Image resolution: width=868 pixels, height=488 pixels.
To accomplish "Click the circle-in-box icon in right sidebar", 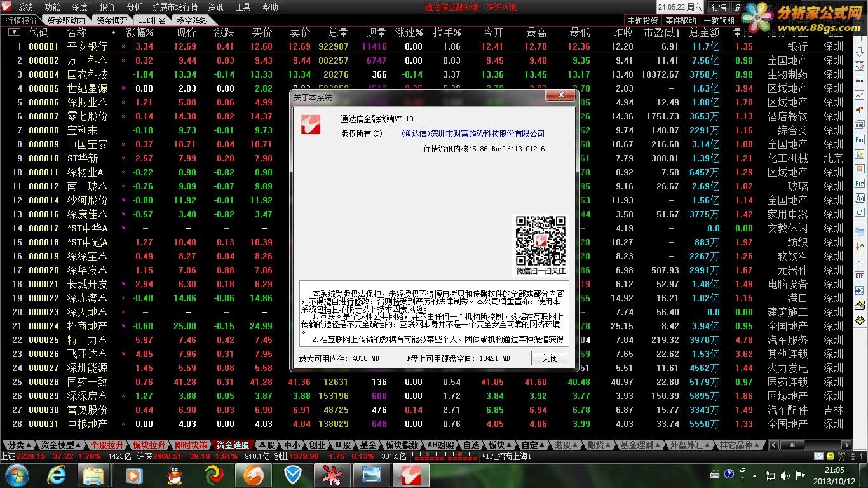I will coord(860,212).
